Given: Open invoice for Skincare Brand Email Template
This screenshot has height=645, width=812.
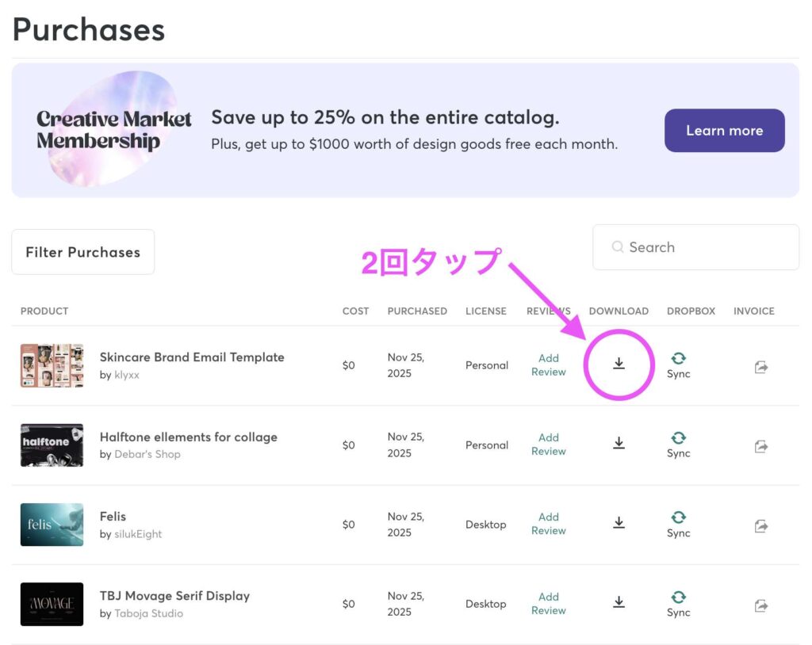Looking at the screenshot, I should [761, 367].
